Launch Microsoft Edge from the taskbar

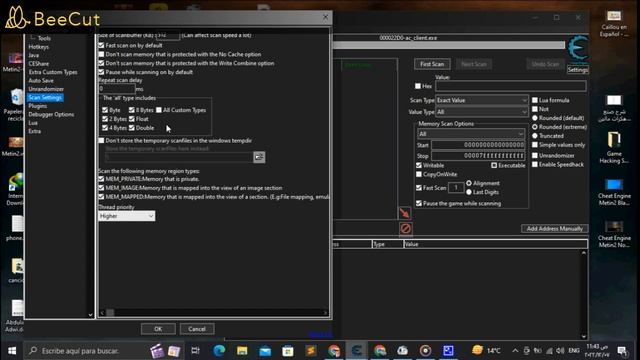[219, 351]
